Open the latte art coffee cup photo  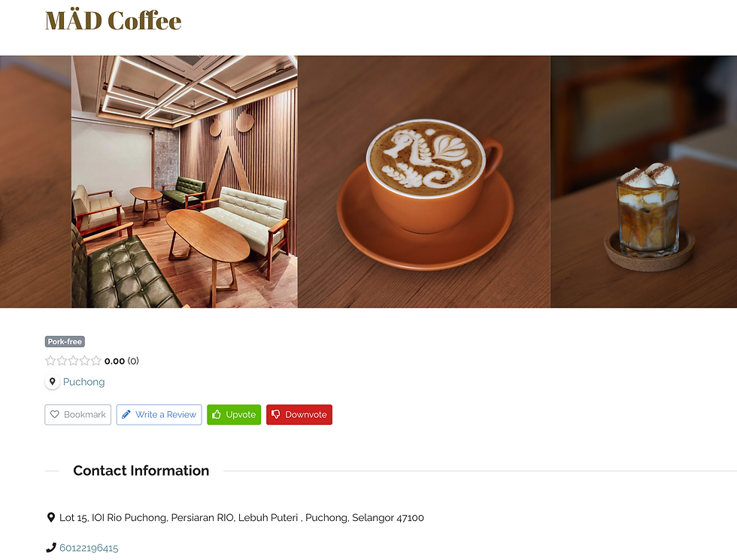point(424,182)
